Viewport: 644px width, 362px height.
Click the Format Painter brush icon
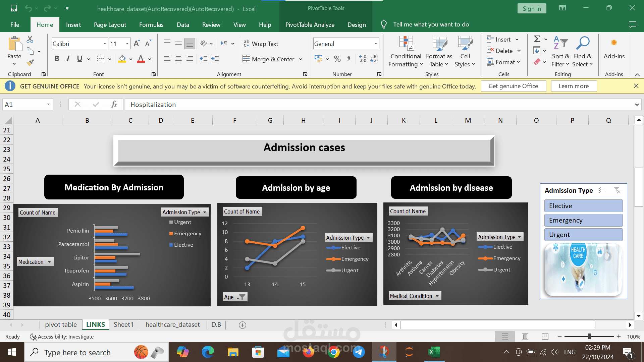[30, 62]
